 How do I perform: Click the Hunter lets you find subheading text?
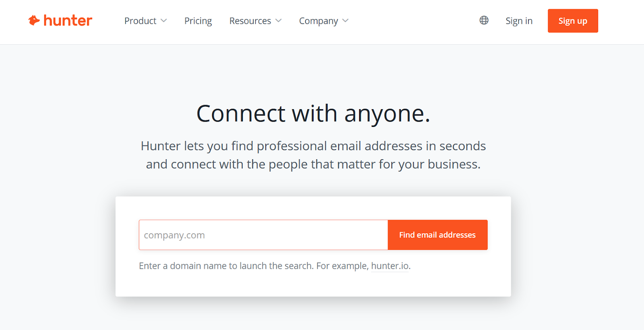tap(313, 155)
